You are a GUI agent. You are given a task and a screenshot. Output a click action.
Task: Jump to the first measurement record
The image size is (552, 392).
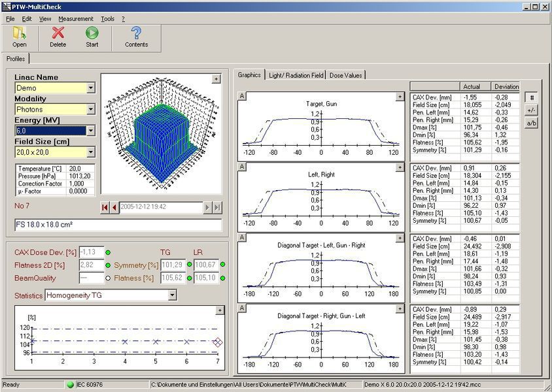tap(104, 207)
